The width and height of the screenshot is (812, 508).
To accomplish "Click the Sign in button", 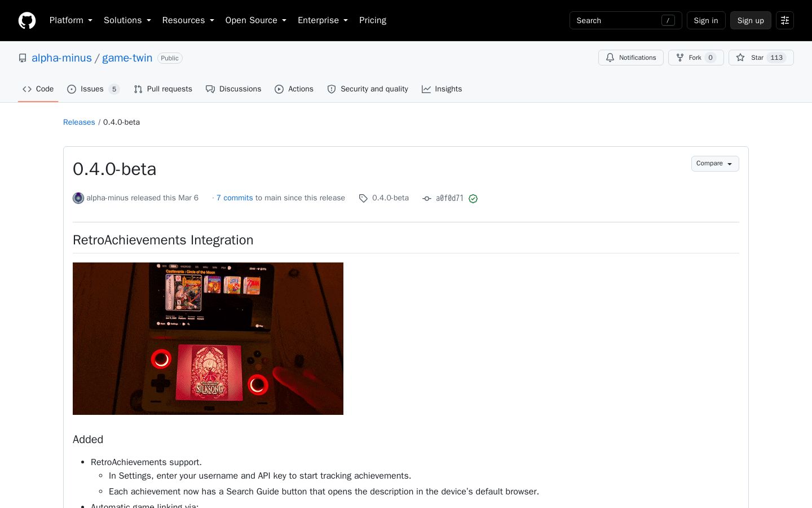I will [706, 20].
